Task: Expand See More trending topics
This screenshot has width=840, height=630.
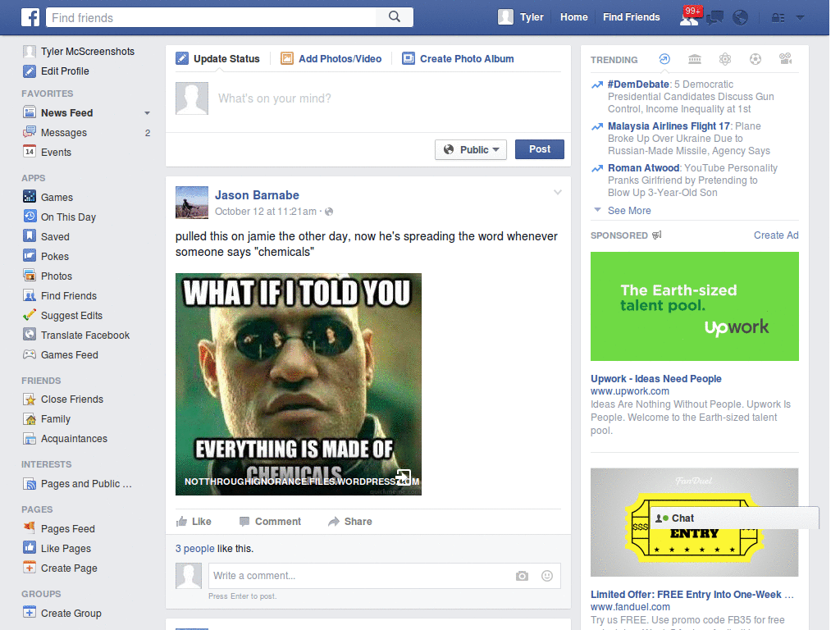Action: pyautogui.click(x=629, y=211)
